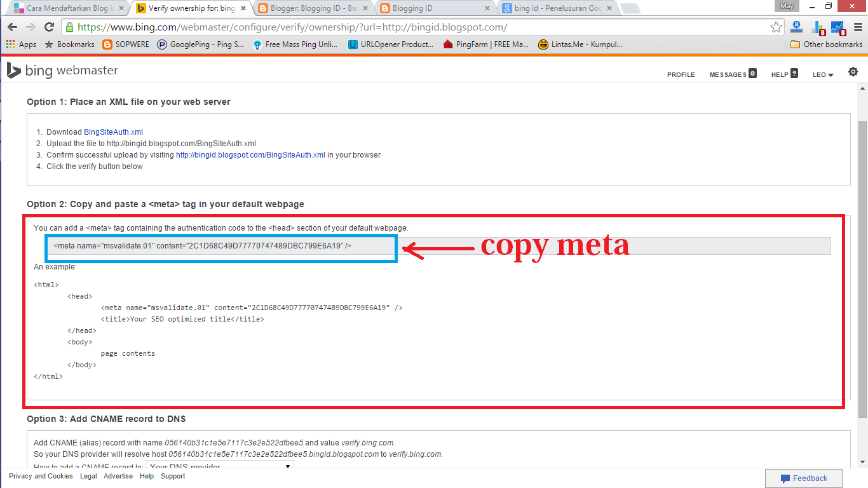Open the SOPWERE Blogger bookmark

tap(126, 44)
